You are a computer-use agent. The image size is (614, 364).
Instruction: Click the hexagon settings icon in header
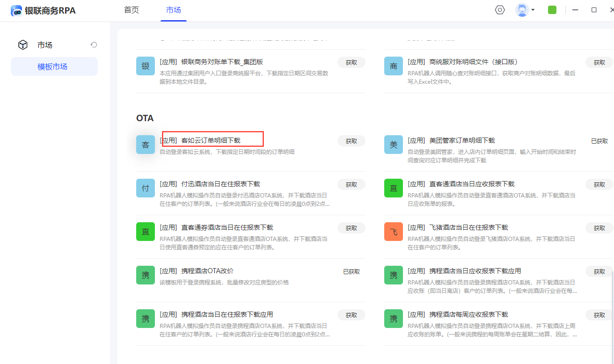coord(500,10)
